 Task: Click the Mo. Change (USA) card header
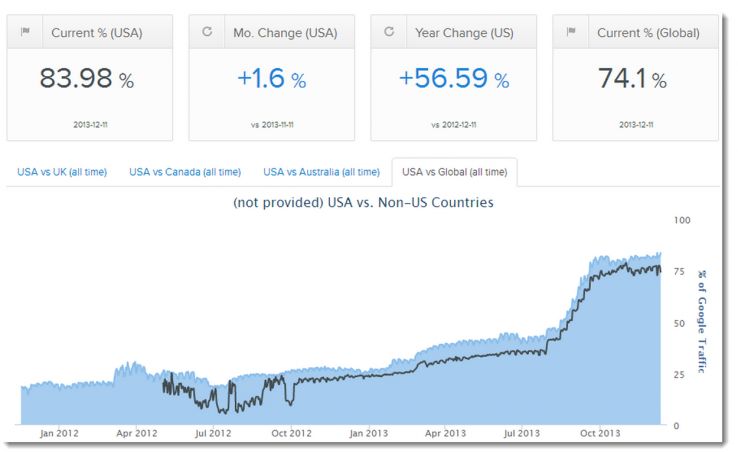pos(270,33)
